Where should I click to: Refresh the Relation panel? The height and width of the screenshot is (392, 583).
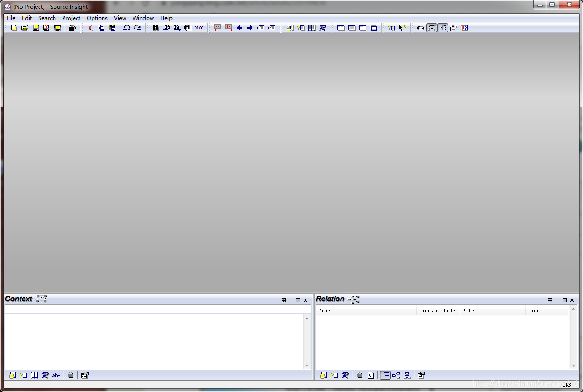371,375
